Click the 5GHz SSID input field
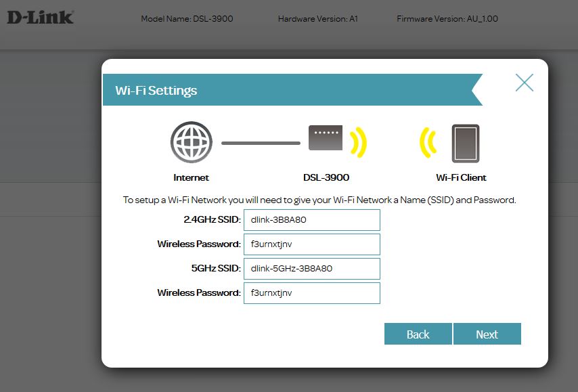The height and width of the screenshot is (392, 578). point(312,269)
